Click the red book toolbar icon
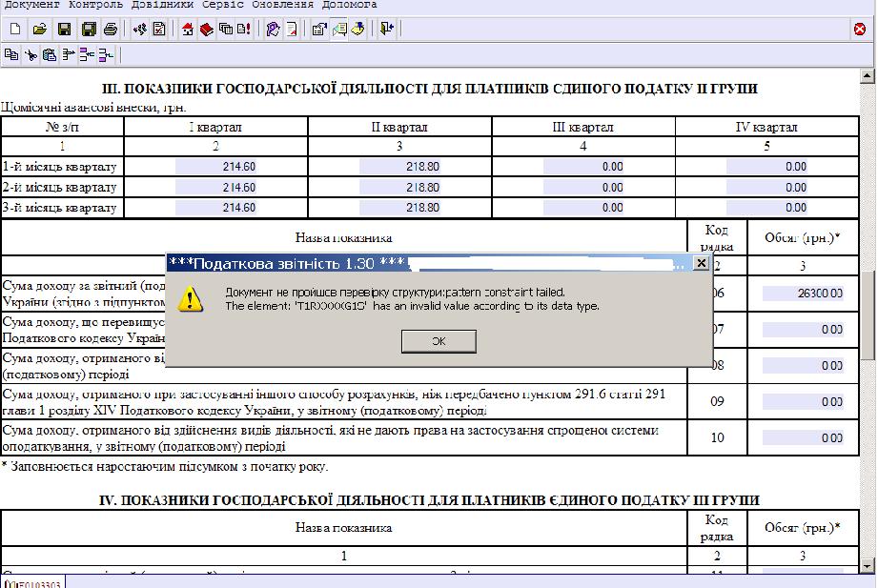The width and height of the screenshot is (878, 588). point(206,30)
